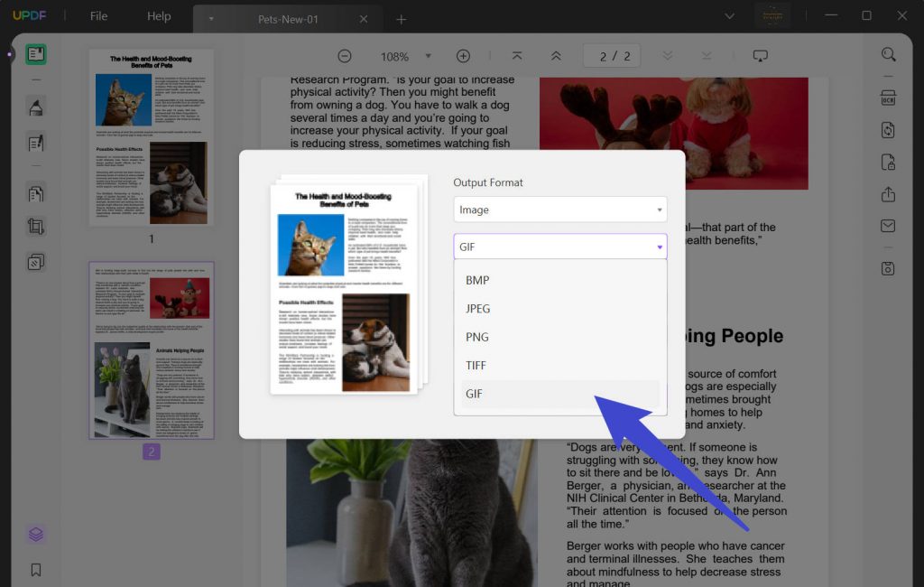924x587 pixels.
Task: Save the document with the save icon
Action: click(888, 268)
